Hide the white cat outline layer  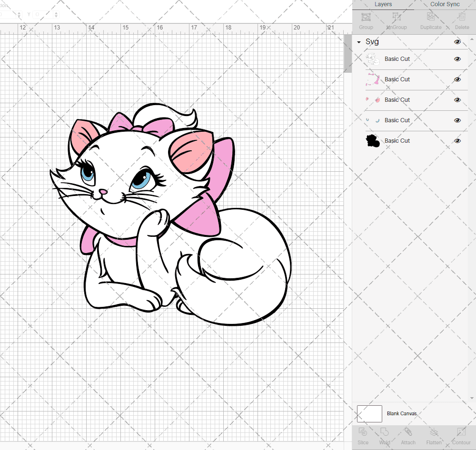click(457, 59)
